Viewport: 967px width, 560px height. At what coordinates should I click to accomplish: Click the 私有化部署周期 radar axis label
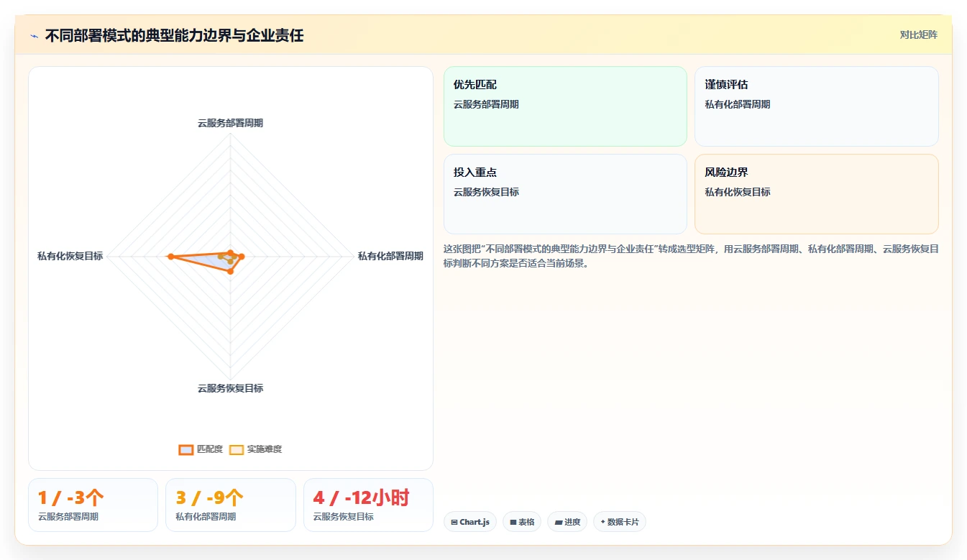tap(390, 256)
